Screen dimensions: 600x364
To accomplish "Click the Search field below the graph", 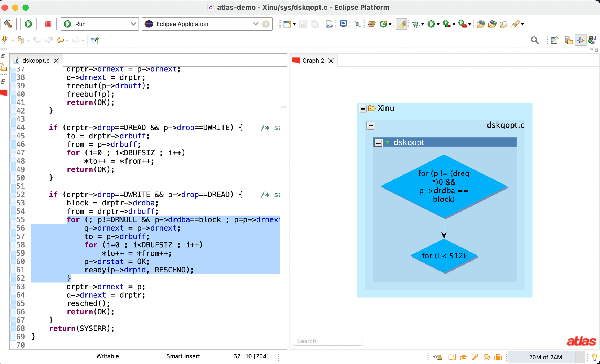I will pyautogui.click(x=327, y=341).
